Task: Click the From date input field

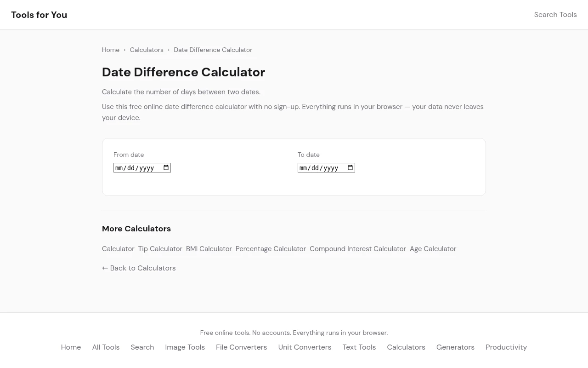Action: (x=136, y=168)
